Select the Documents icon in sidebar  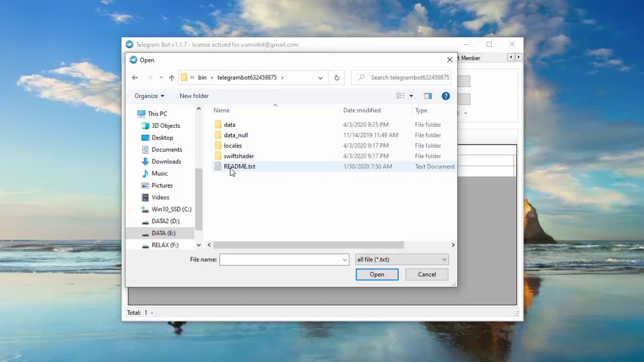point(145,150)
